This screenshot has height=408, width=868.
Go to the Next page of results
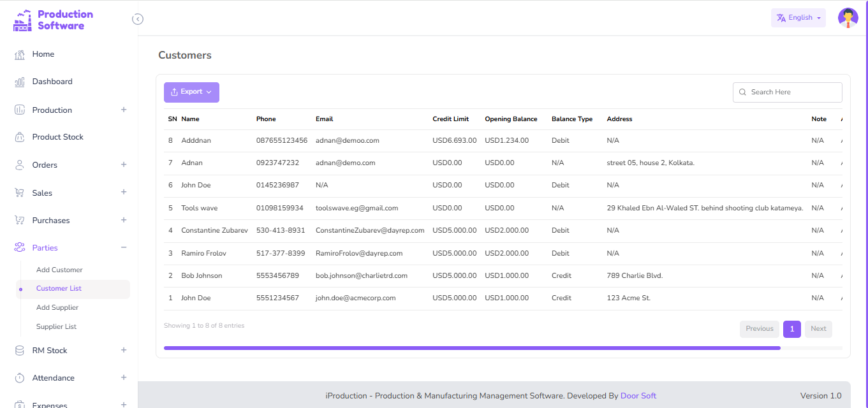(x=818, y=329)
